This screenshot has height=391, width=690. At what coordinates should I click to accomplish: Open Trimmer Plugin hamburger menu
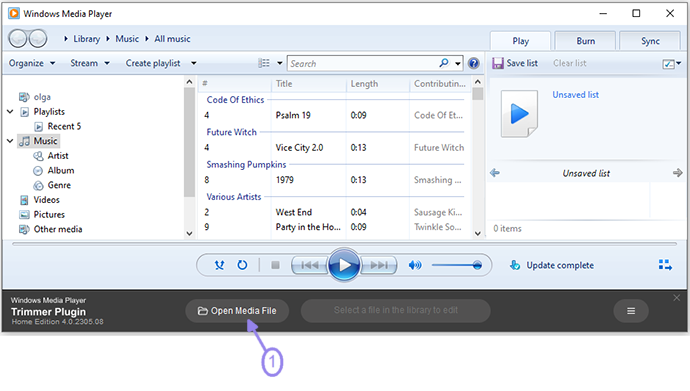pos(631,311)
